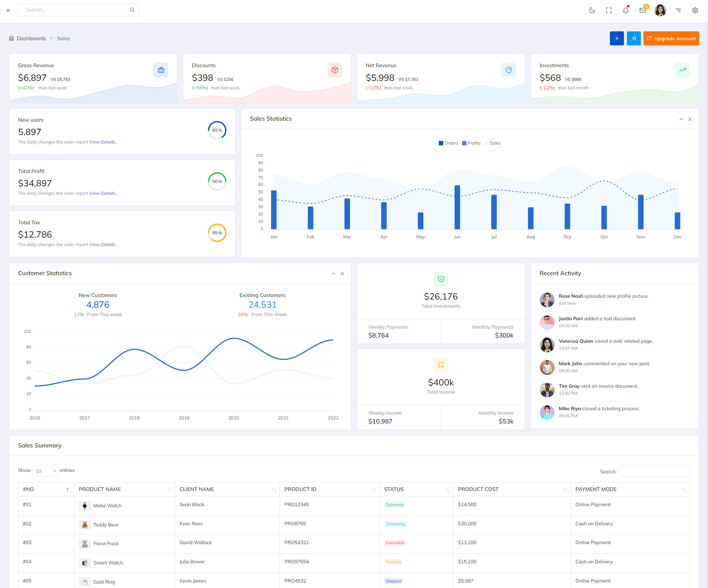Viewport: 708px width, 588px height.
Task: Open the notifications bell
Action: coord(625,10)
